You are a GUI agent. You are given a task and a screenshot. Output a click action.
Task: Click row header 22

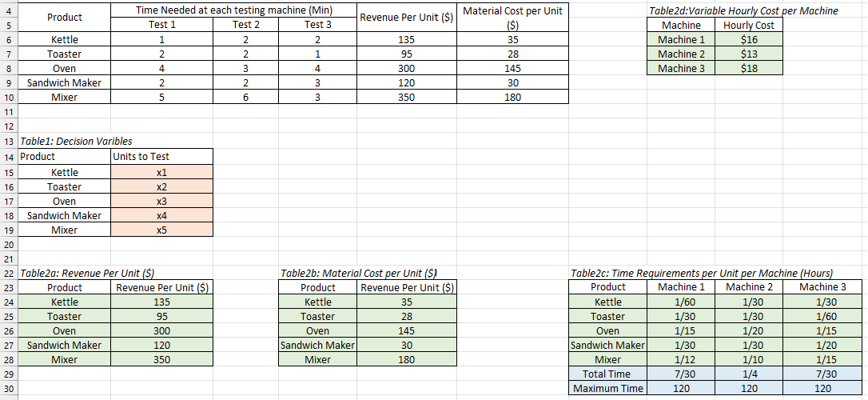pos(8,273)
